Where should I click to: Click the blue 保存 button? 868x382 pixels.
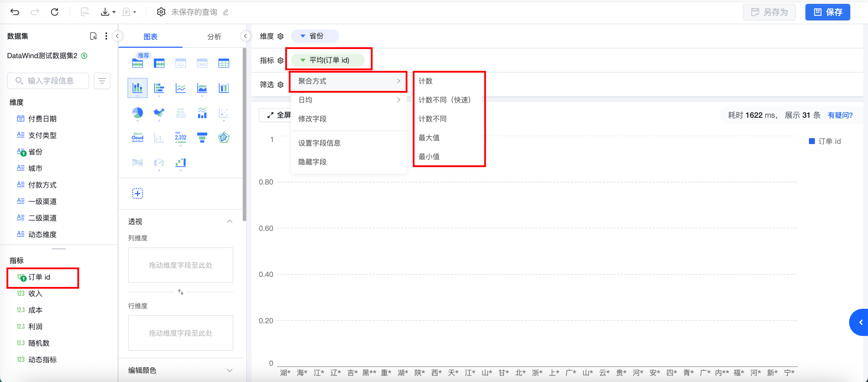tap(827, 12)
